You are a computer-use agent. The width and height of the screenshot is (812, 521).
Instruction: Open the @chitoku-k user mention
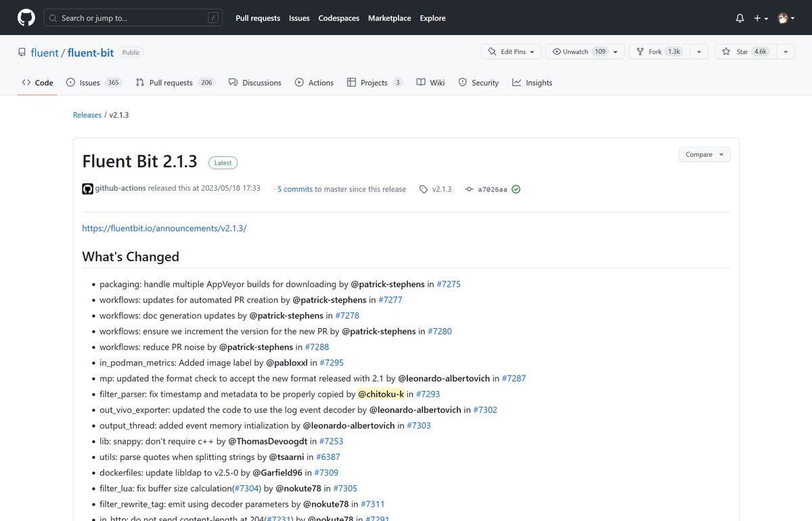381,394
